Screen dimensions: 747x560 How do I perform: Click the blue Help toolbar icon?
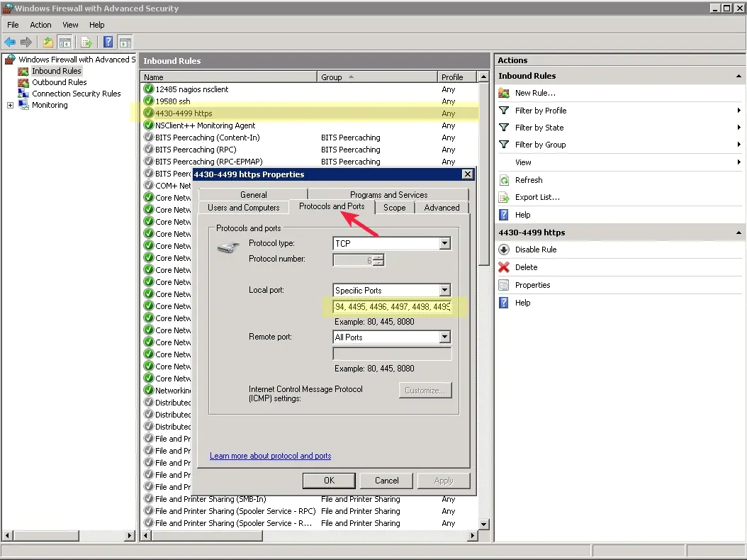(x=108, y=43)
